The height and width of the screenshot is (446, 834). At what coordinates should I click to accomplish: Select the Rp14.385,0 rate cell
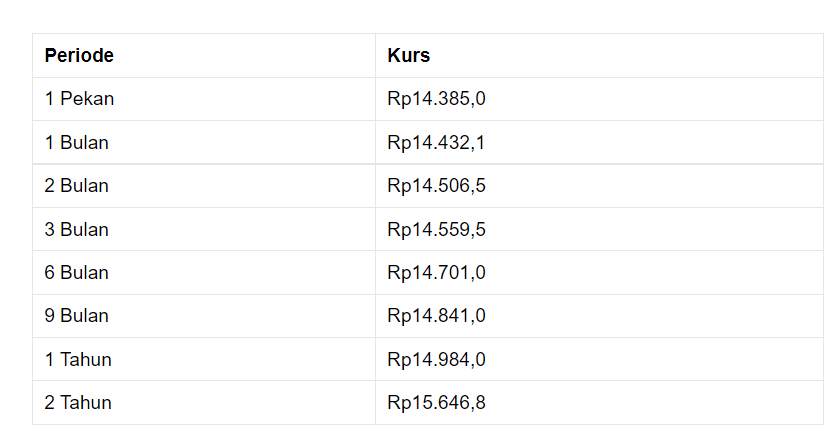point(599,99)
